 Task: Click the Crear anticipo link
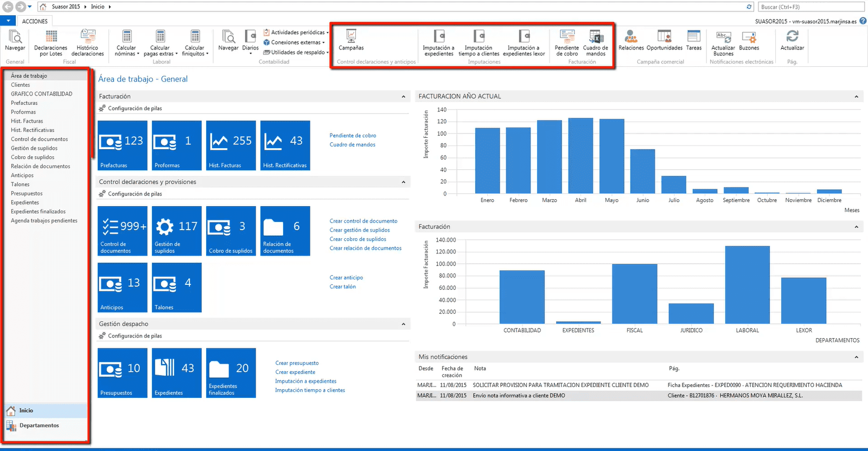(x=346, y=277)
